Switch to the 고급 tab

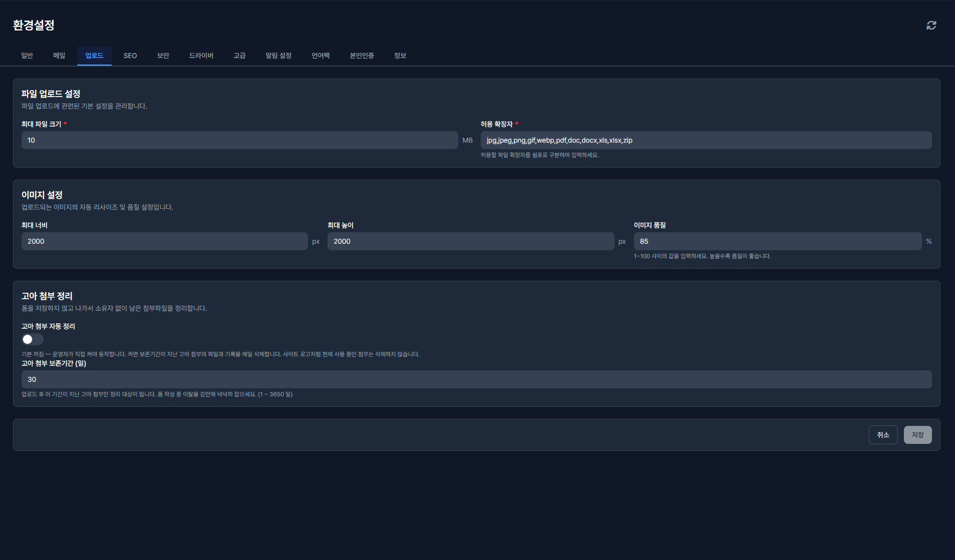(x=239, y=56)
